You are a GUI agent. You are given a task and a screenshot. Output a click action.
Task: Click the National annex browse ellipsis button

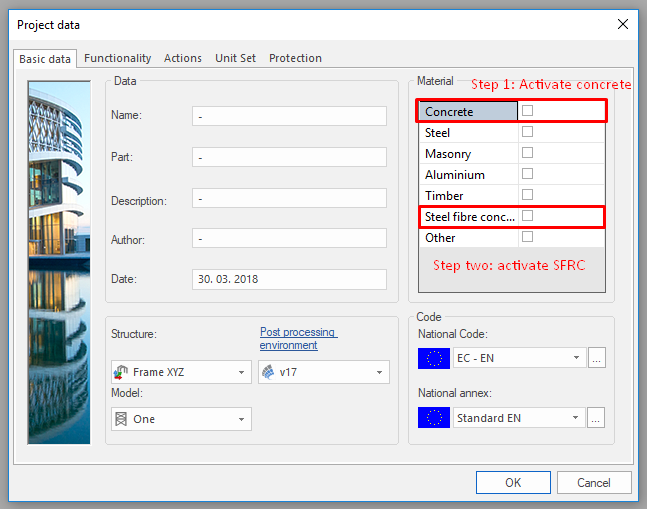click(x=597, y=418)
